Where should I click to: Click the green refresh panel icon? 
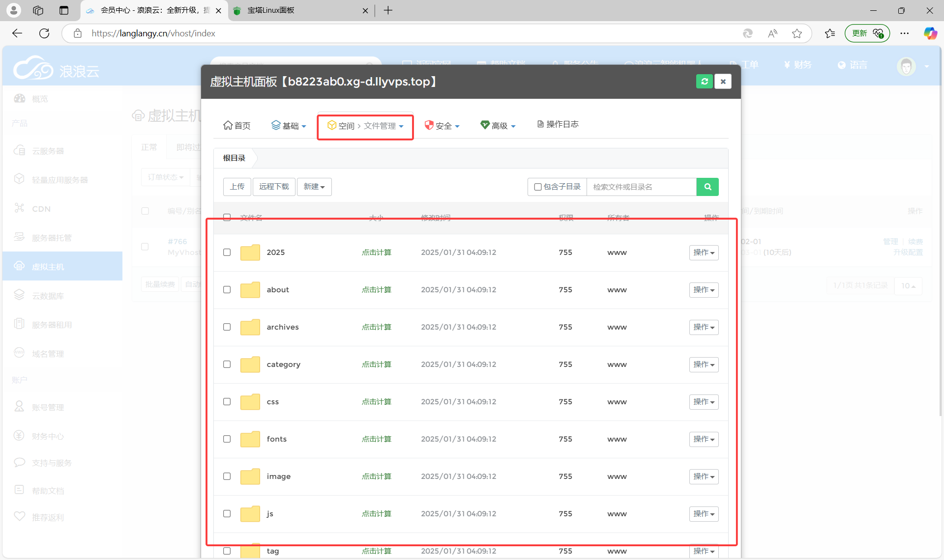pyautogui.click(x=704, y=82)
